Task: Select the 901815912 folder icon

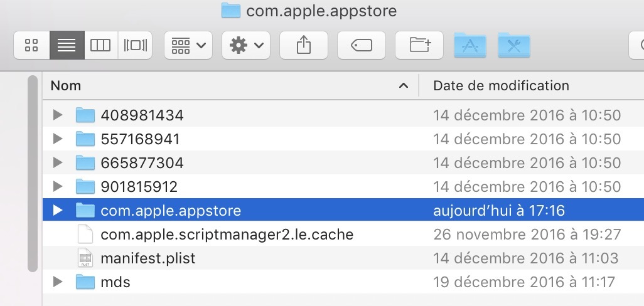Action: pyautogui.click(x=85, y=187)
